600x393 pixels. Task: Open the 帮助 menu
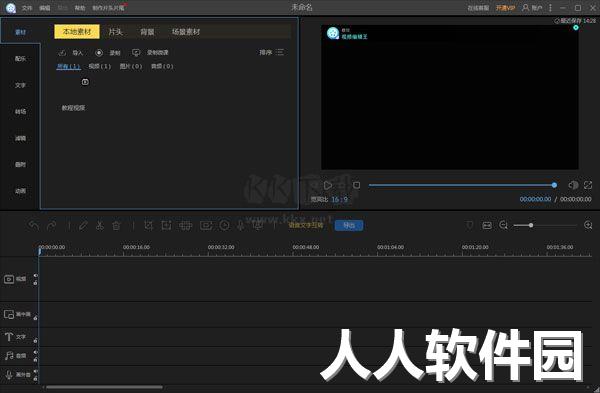80,8
